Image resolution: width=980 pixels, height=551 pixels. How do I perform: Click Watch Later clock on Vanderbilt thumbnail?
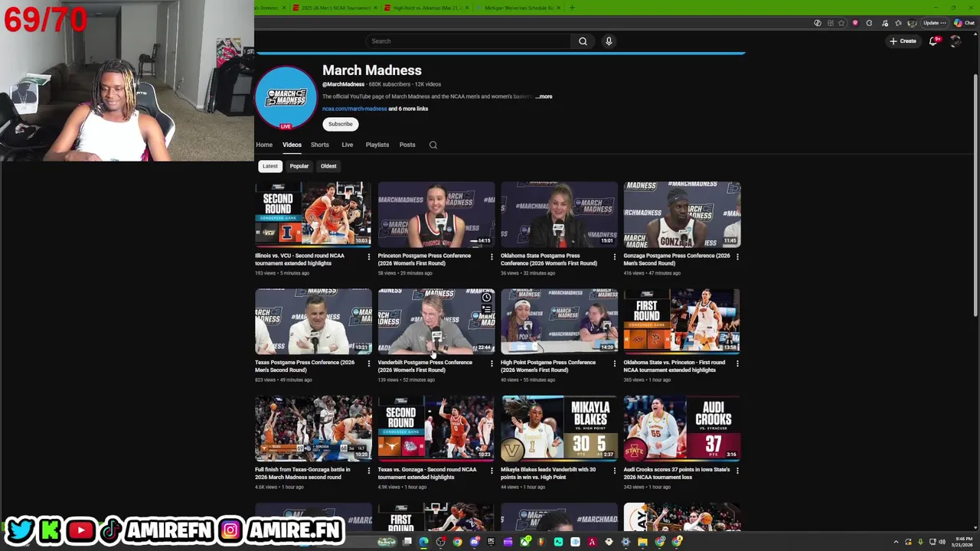pyautogui.click(x=486, y=298)
